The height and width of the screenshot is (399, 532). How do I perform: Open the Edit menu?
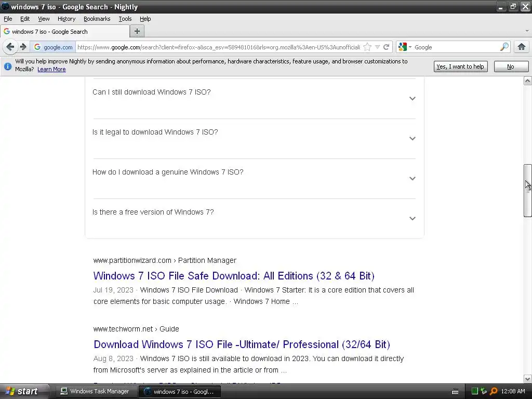(x=25, y=19)
